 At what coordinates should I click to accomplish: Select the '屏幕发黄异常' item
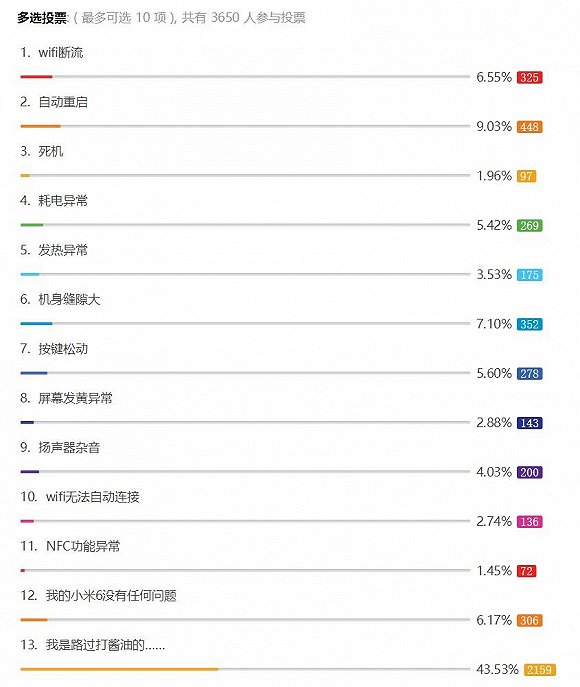[x=75, y=398]
